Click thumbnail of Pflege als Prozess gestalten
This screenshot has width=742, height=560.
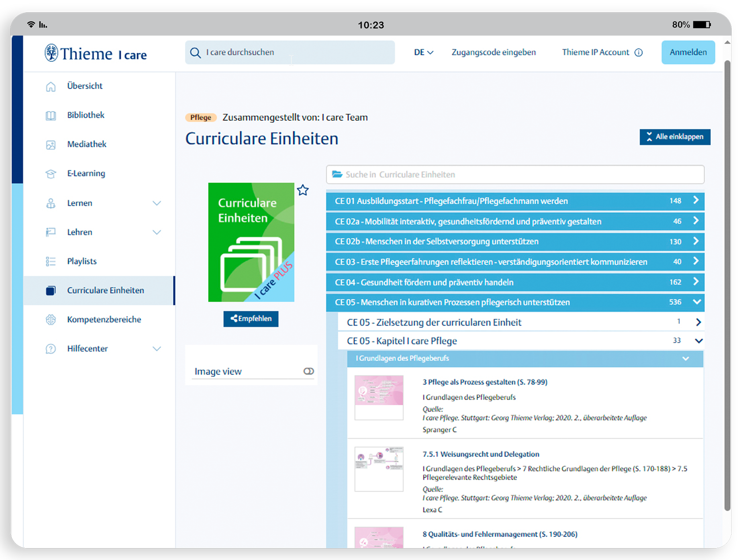[x=379, y=398]
